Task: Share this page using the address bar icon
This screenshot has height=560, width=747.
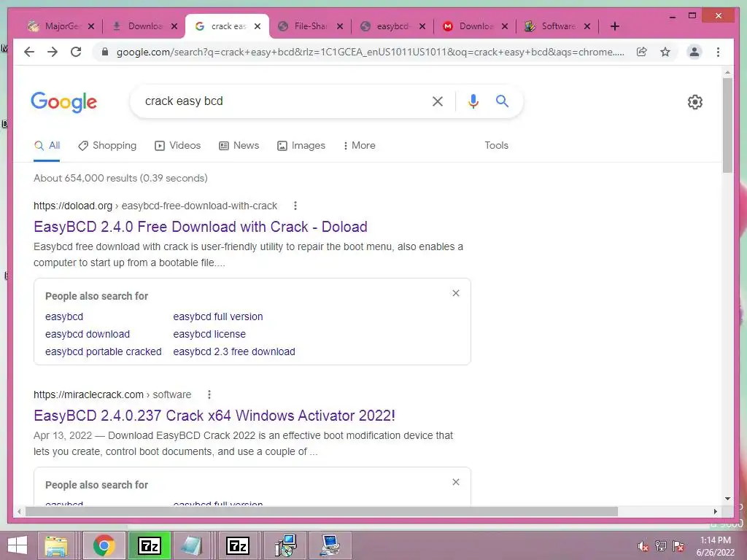Action: pyautogui.click(x=642, y=52)
